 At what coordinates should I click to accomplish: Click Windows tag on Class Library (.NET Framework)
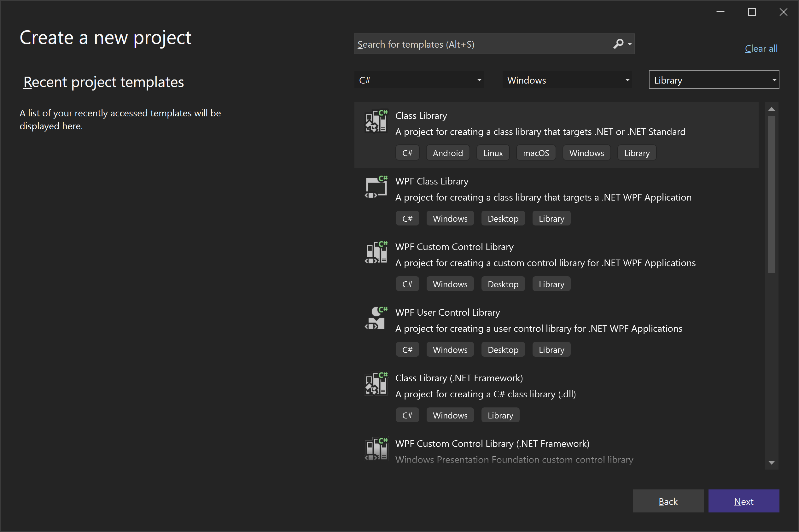pyautogui.click(x=450, y=415)
